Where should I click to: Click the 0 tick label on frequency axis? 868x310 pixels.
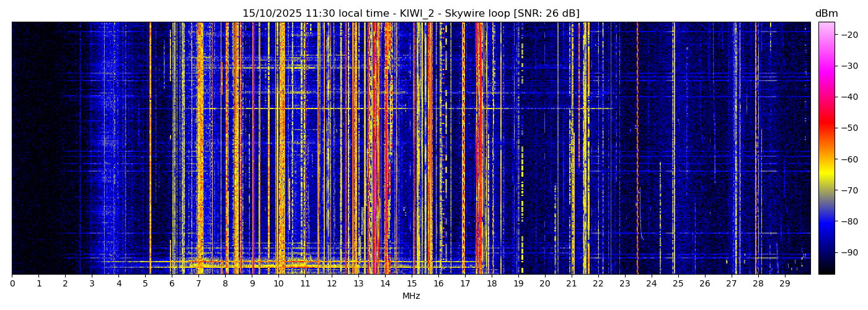point(12,284)
